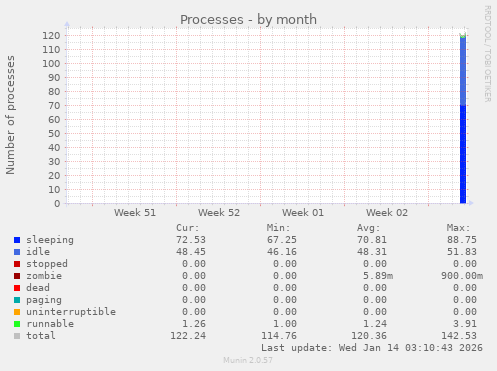This screenshot has width=497, height=371.
Task: Click the 'stopped' legend label
Action: (47, 264)
